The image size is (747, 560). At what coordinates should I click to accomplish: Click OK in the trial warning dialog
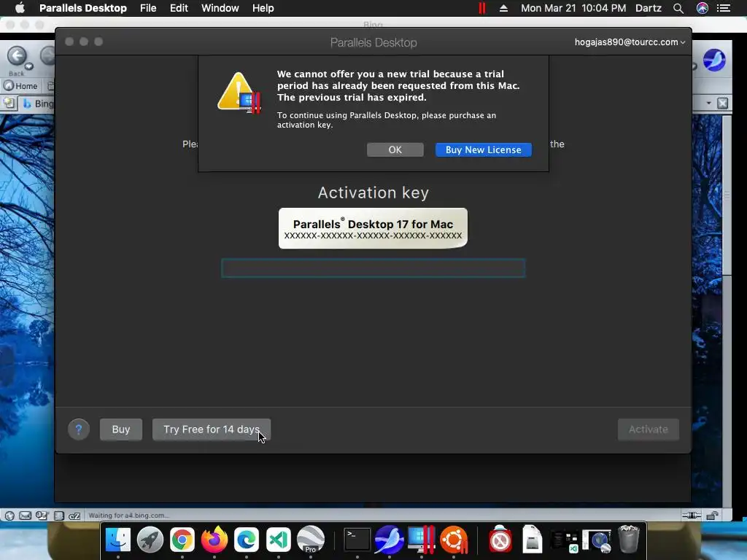pyautogui.click(x=395, y=149)
